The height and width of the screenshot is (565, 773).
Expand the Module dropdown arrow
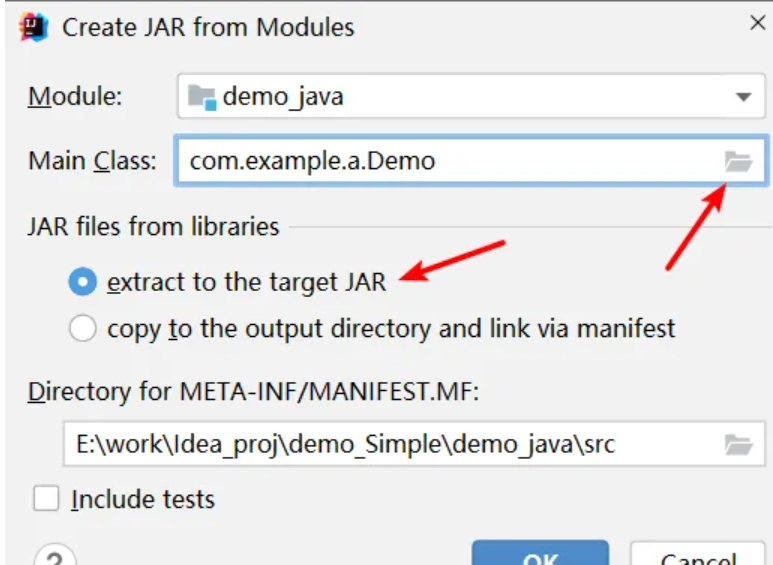pos(743,98)
